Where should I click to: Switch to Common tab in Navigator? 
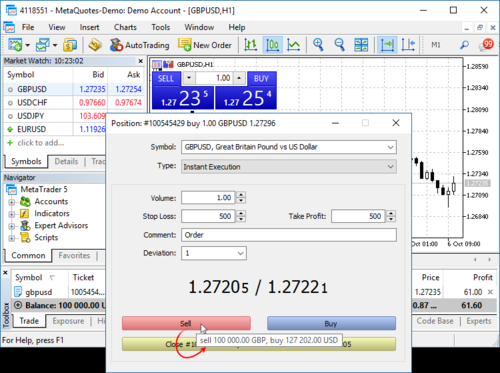click(x=28, y=255)
